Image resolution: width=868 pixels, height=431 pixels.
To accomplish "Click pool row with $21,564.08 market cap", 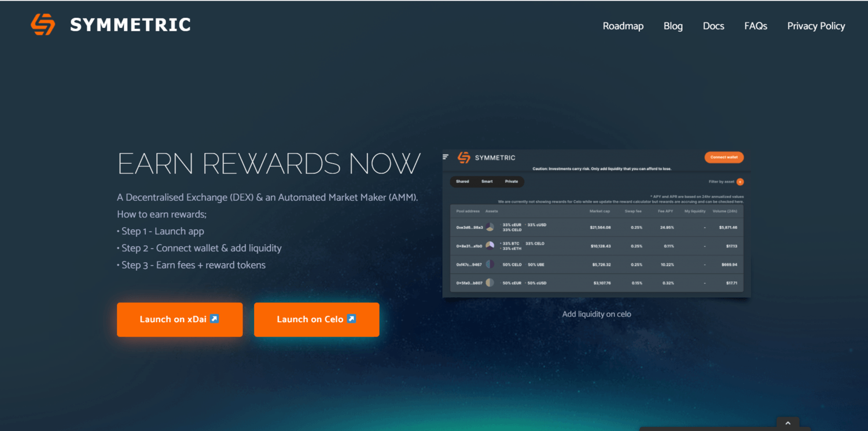I will [597, 227].
